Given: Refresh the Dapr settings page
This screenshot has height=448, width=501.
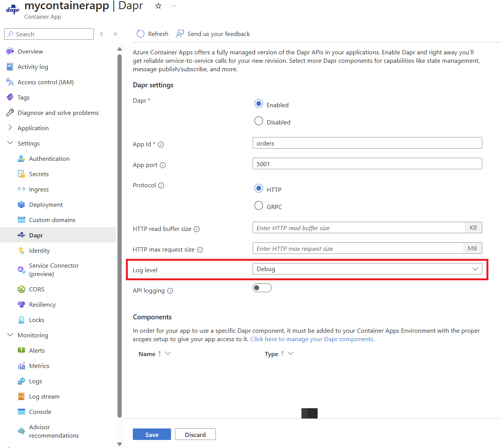Looking at the screenshot, I should pos(152,34).
